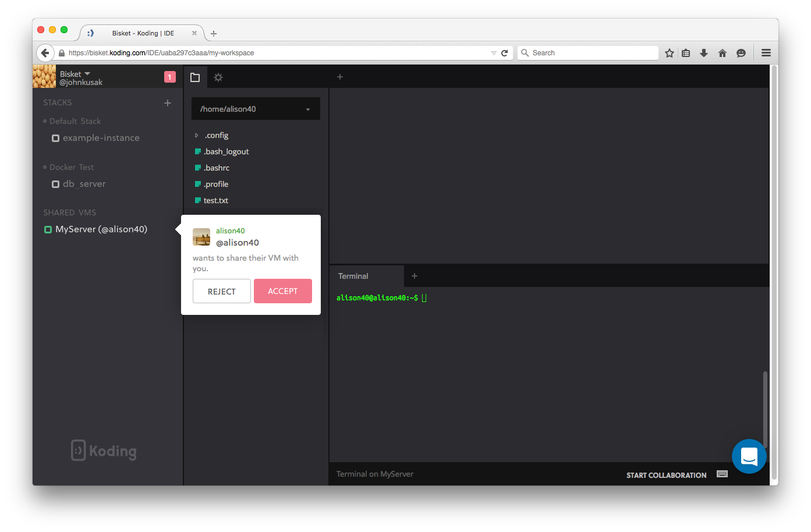Click the green MyServer VM status icon

pyautogui.click(x=48, y=230)
